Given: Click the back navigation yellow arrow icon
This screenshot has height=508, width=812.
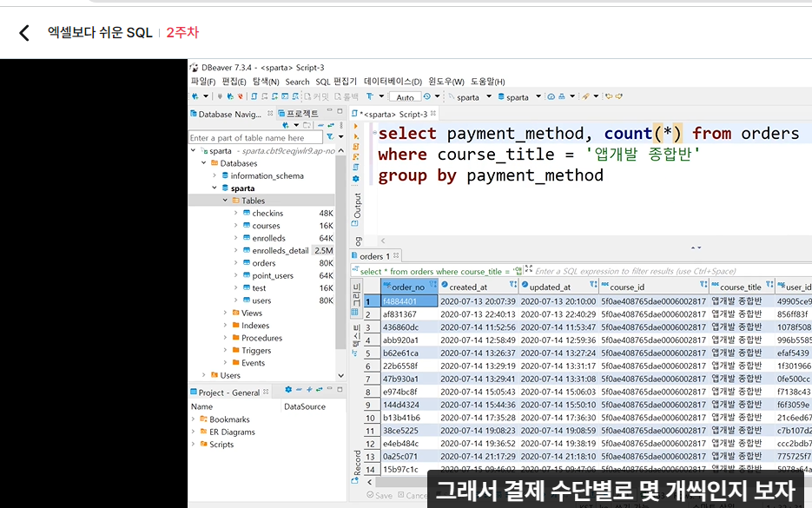Looking at the screenshot, I should coord(609,96).
